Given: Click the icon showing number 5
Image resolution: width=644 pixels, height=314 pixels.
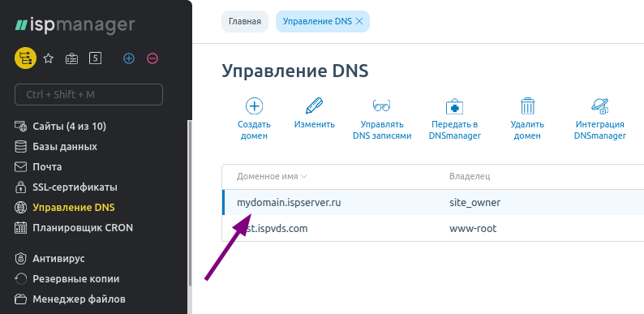Looking at the screenshot, I should (x=95, y=58).
